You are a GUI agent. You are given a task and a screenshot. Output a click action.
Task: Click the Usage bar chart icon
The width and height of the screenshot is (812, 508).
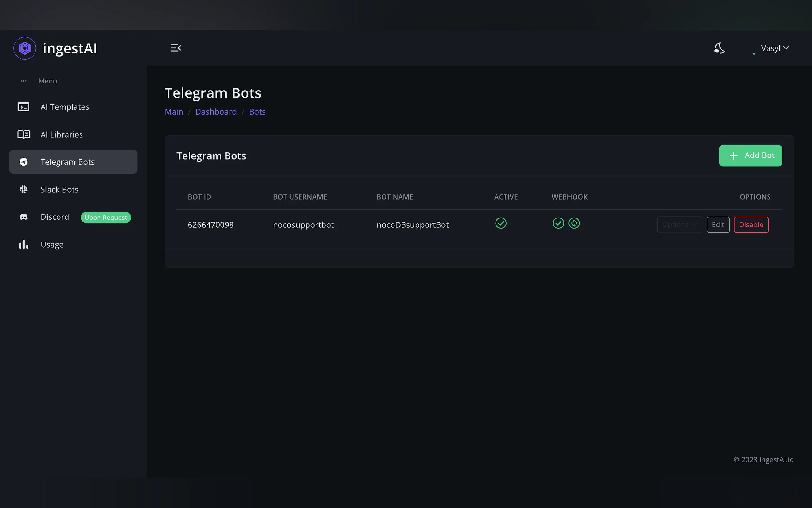click(24, 245)
